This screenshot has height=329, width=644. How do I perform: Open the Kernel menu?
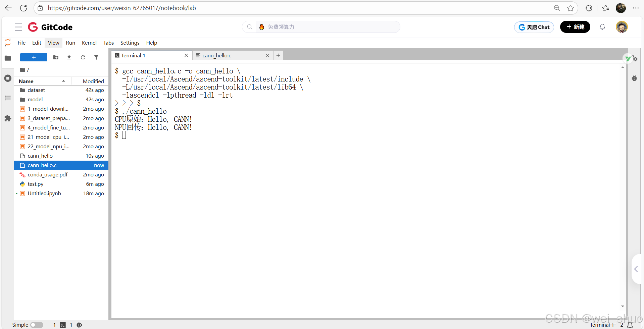(89, 43)
